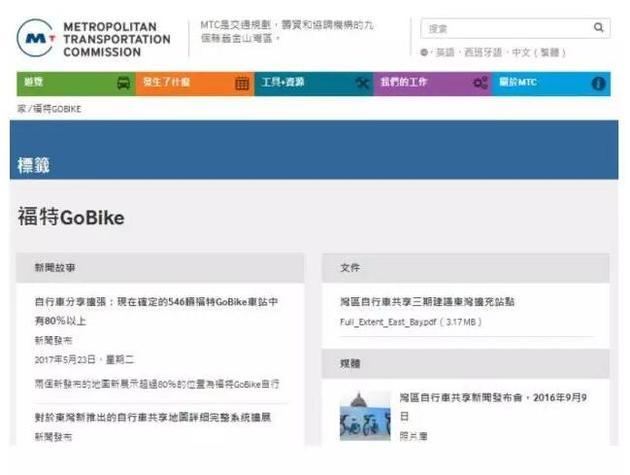Open the 工具+資源 navigation tab

pyautogui.click(x=313, y=84)
